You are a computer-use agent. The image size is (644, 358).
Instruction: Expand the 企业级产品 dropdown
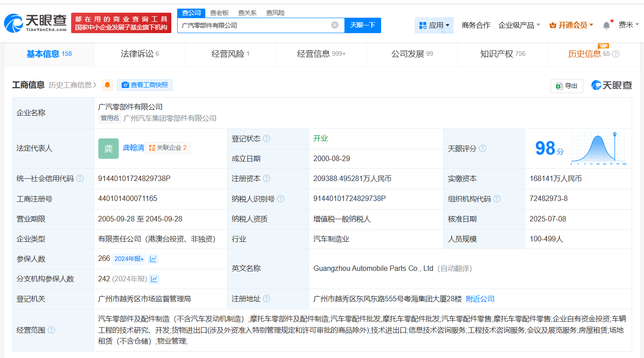pyautogui.click(x=519, y=25)
